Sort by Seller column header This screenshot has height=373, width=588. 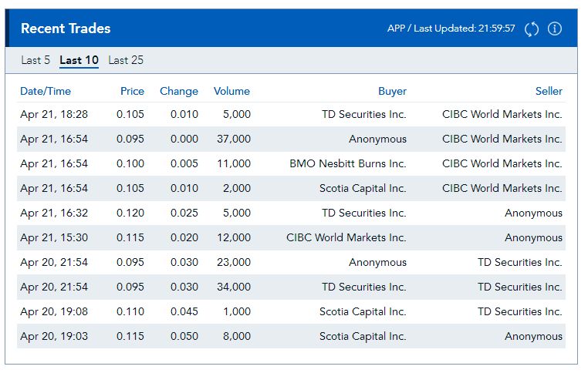(x=549, y=91)
